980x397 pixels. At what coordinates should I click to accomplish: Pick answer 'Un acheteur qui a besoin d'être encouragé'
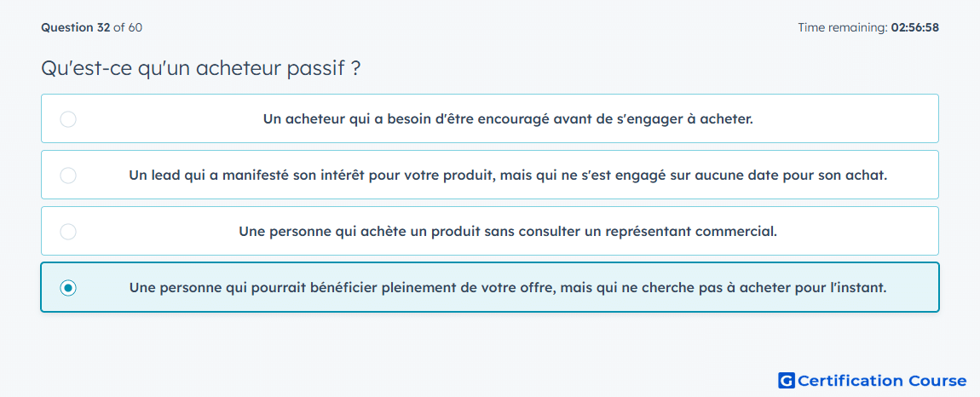click(x=508, y=119)
